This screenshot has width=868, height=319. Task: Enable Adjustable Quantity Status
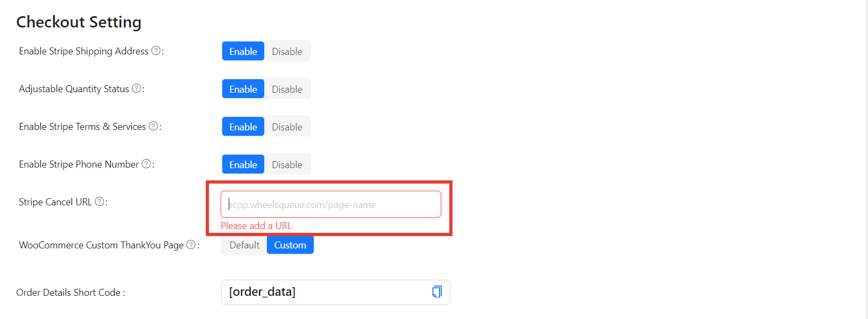click(243, 89)
